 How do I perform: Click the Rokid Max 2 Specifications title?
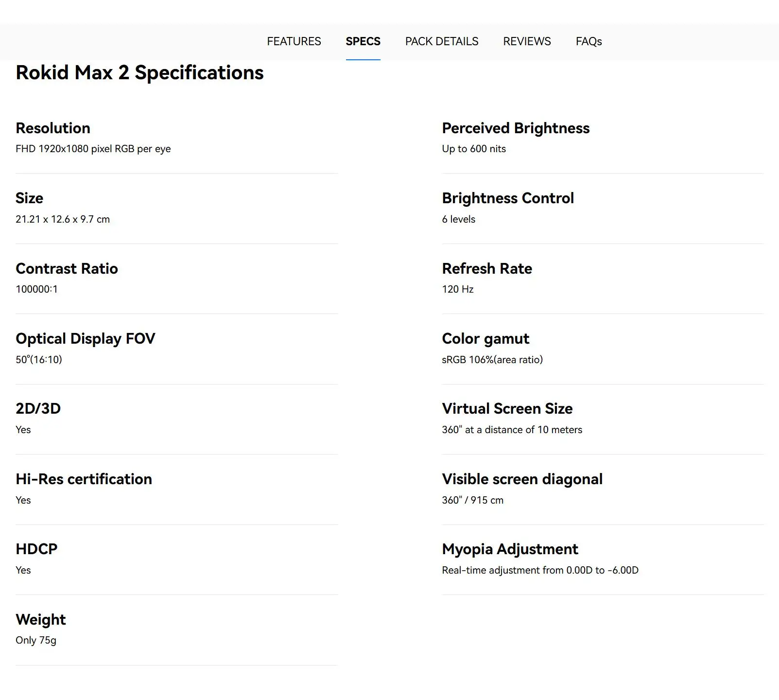click(x=139, y=73)
